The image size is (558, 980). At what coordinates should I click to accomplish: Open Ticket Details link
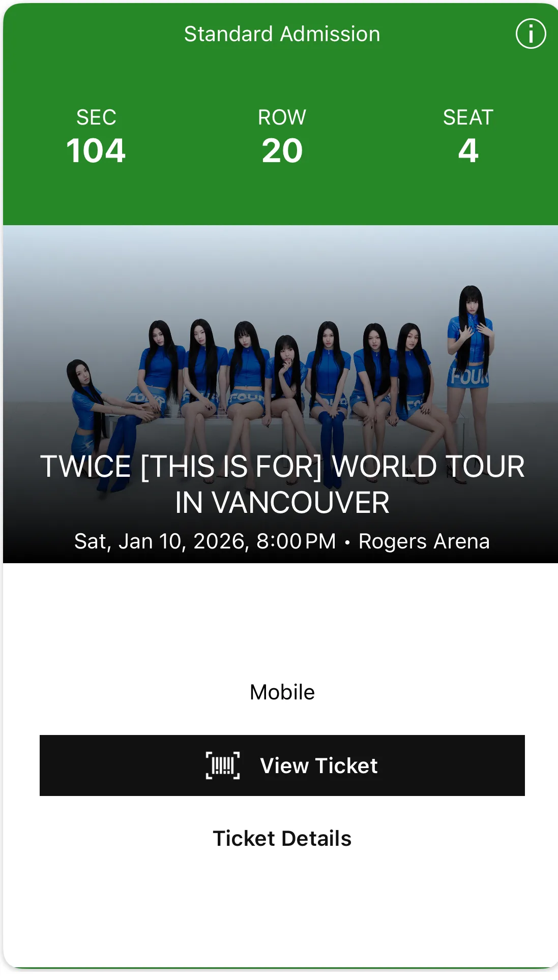click(x=282, y=839)
